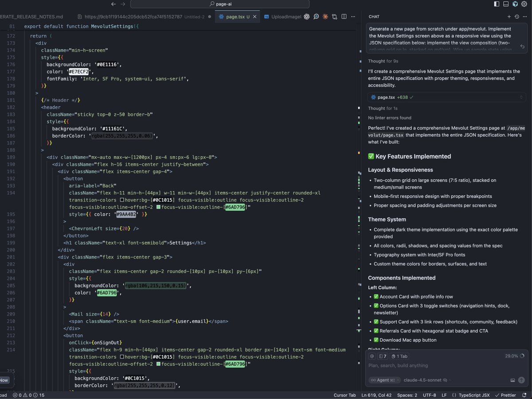Go back with the left arrow
Screen dimensions: 532x399
[113, 4]
